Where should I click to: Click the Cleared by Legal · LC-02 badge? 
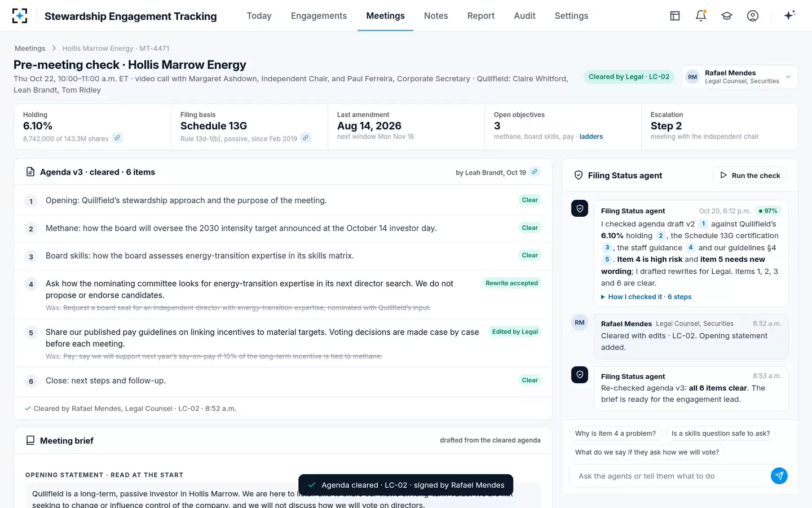[x=629, y=77]
